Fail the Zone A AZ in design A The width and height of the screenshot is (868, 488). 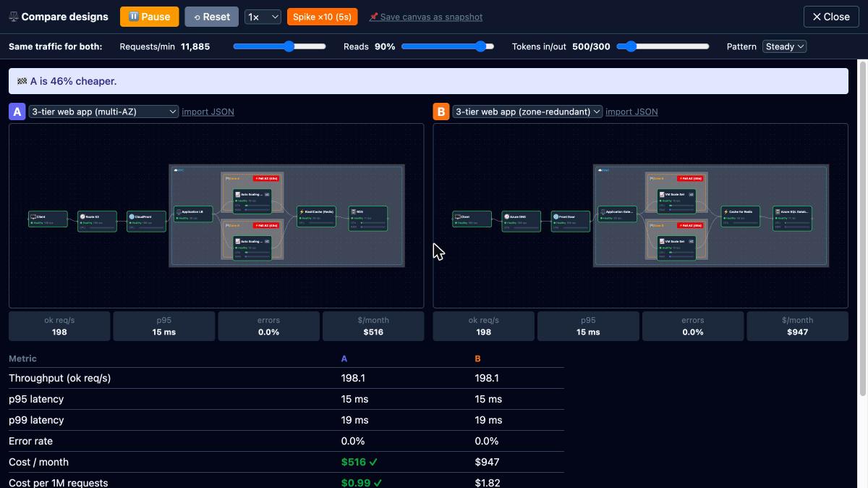(x=266, y=178)
